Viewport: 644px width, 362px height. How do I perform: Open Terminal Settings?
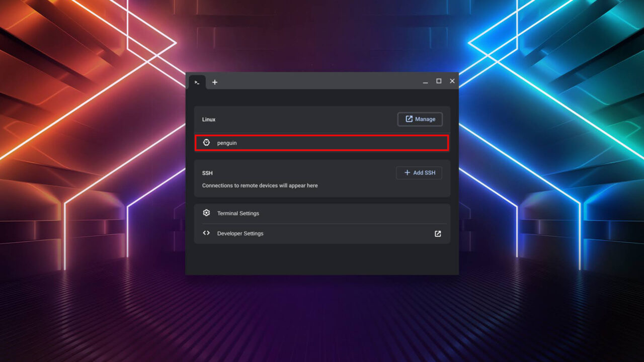tap(237, 213)
